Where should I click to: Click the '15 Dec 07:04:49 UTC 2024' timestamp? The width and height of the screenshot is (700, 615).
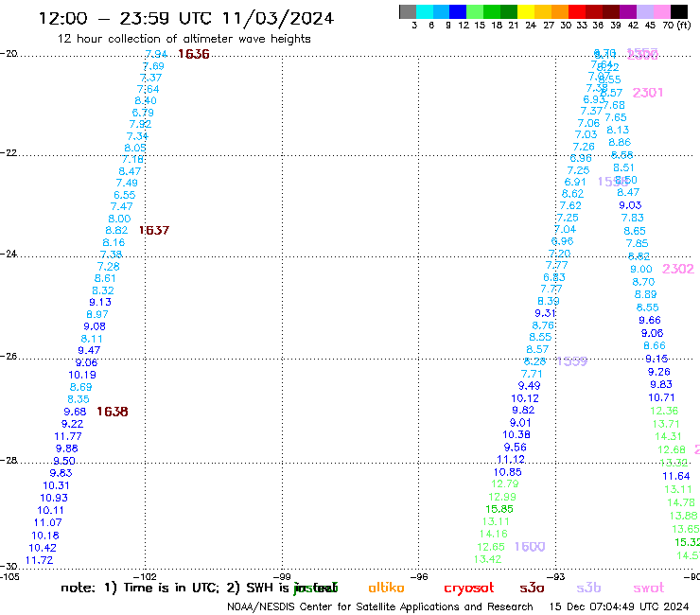pyautogui.click(x=620, y=607)
